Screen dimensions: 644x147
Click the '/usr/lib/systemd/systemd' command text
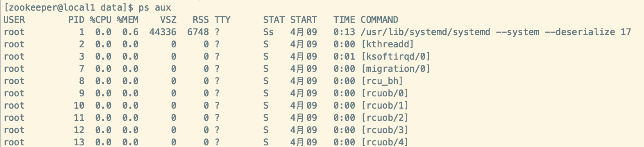pyautogui.click(x=425, y=32)
